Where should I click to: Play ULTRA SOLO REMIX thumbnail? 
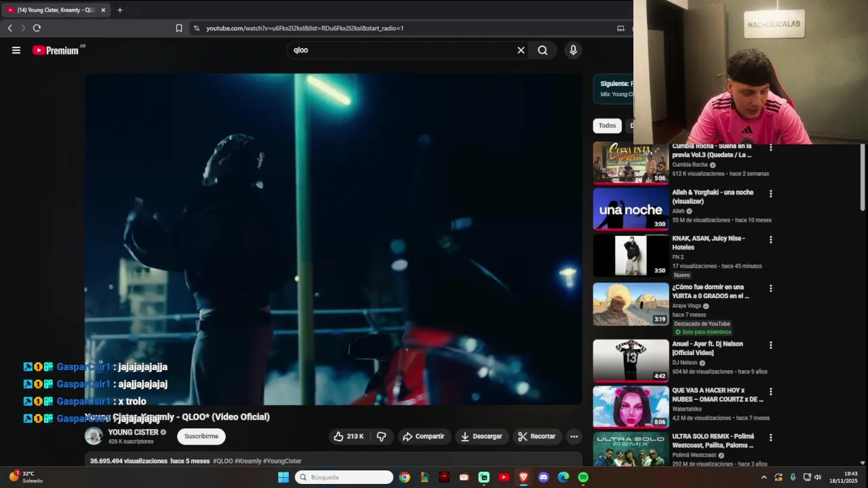point(631,449)
